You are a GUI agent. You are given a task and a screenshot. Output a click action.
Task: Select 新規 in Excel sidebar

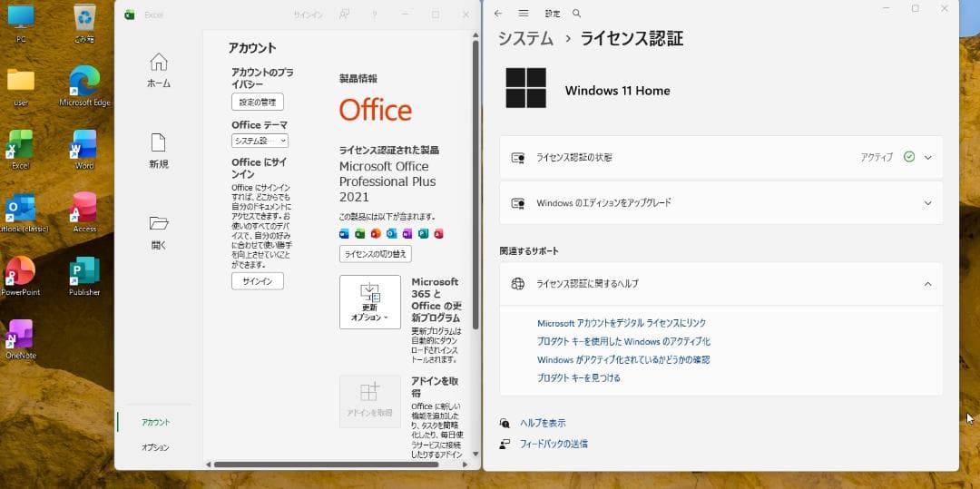click(x=159, y=152)
